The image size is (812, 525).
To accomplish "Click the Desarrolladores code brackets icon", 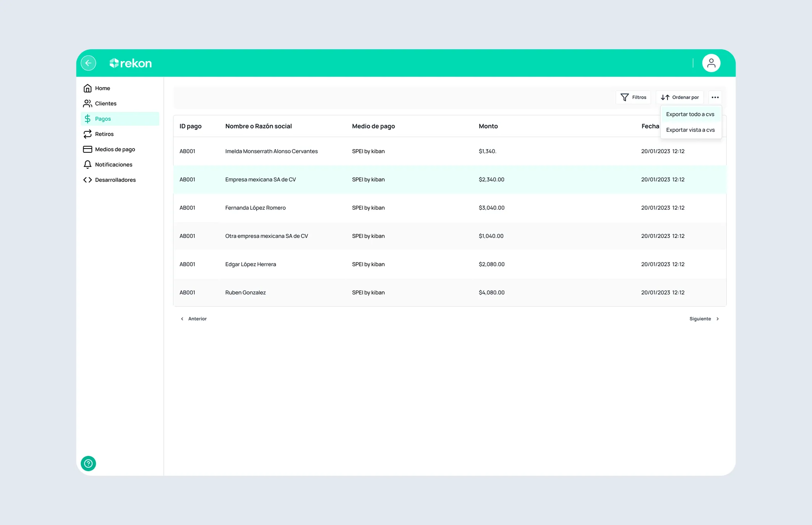I will [x=87, y=180].
